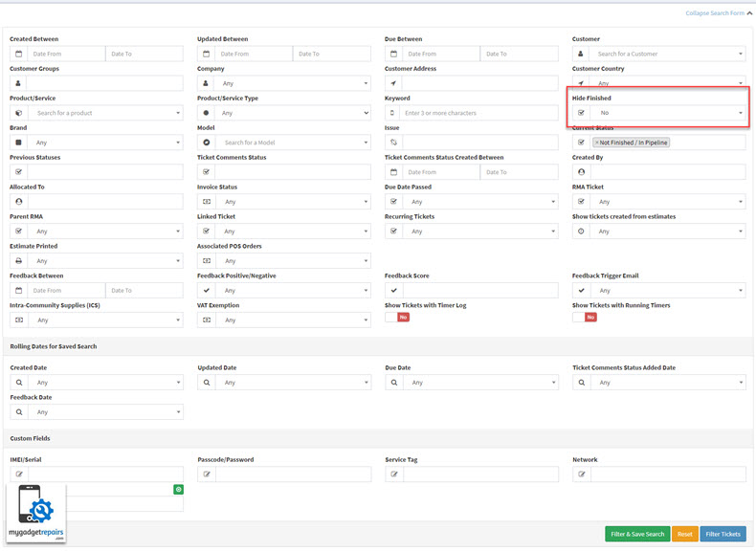
Task: Open the Linked Ticket dropdown
Action: pyautogui.click(x=293, y=231)
